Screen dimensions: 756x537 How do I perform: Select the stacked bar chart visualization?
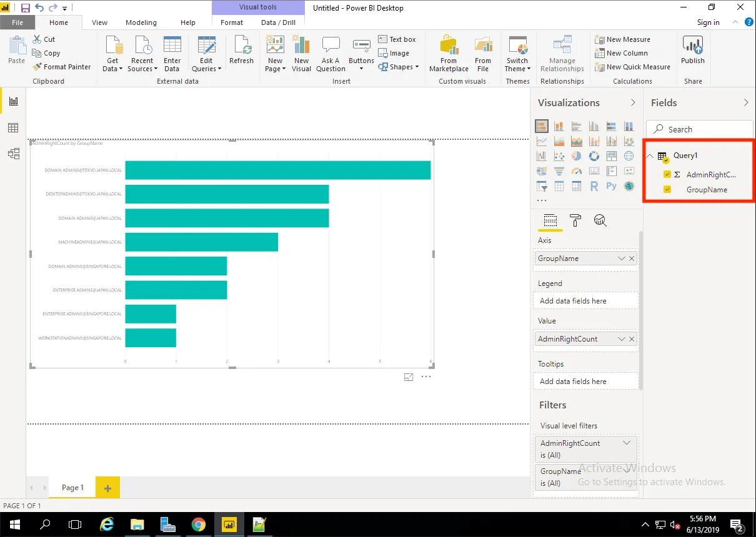542,126
